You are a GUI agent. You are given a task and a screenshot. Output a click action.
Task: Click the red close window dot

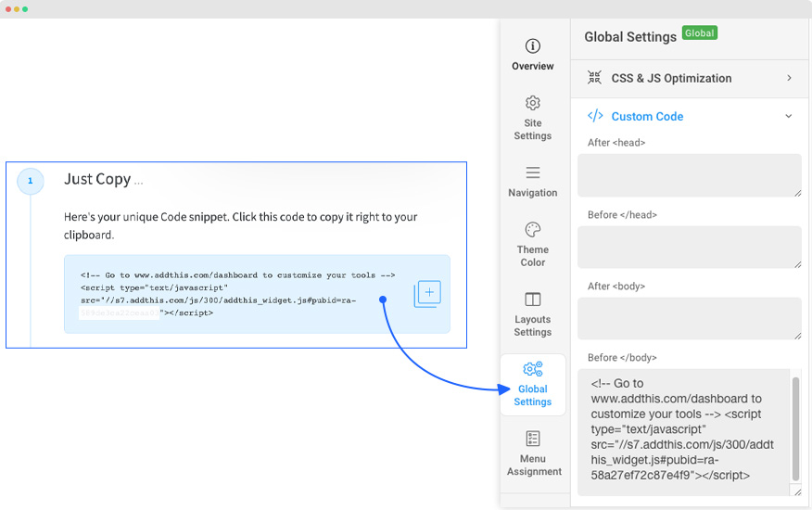[8, 9]
